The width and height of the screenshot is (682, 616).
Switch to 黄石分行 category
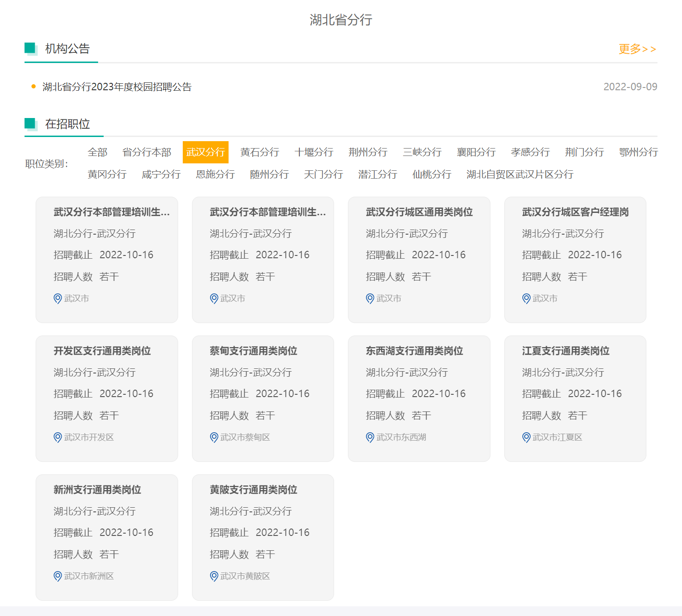click(x=260, y=152)
